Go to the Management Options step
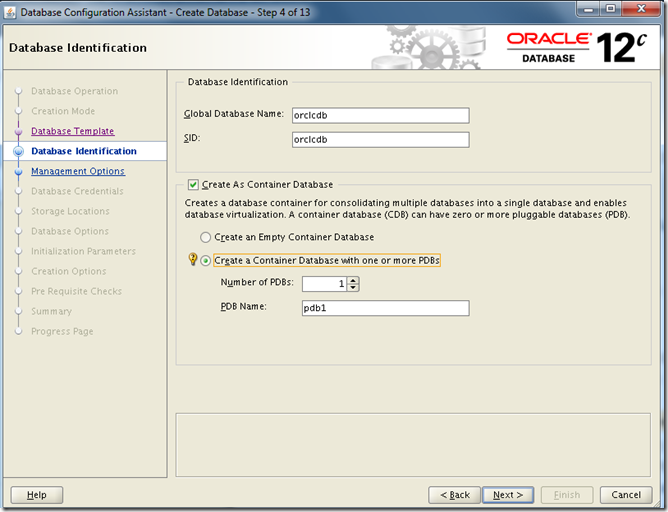668x512 pixels. pyautogui.click(x=77, y=171)
